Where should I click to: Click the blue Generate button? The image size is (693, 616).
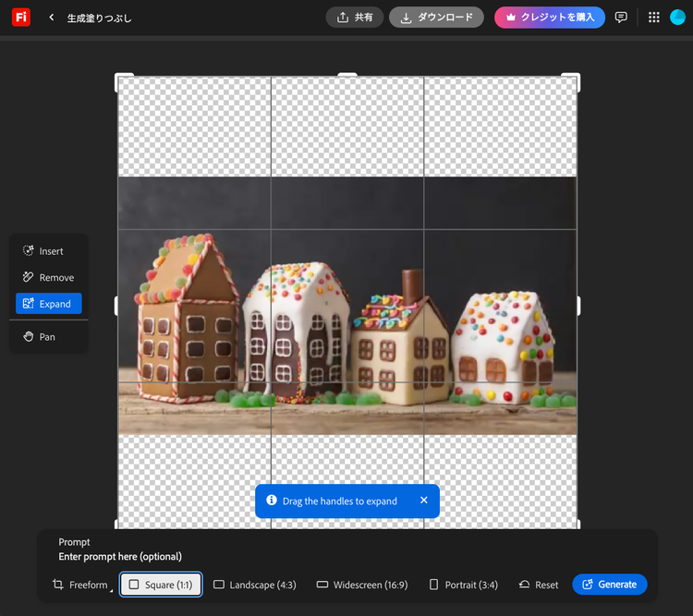pos(610,585)
